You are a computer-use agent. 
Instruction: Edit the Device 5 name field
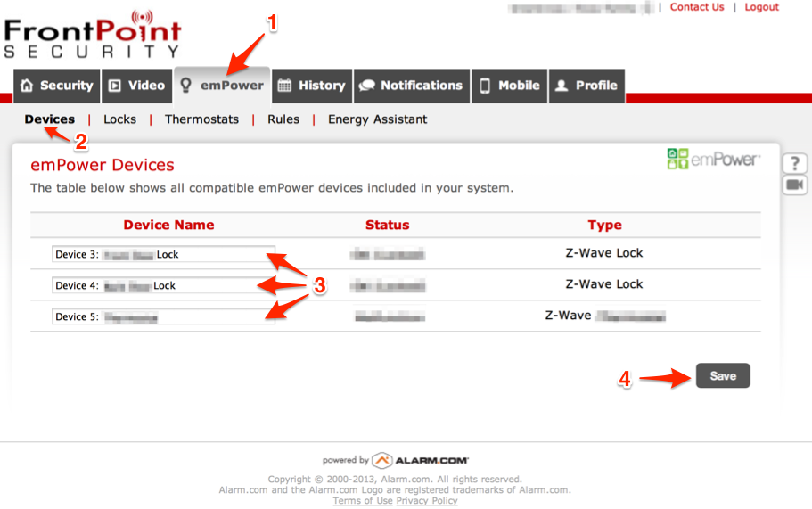tap(163, 316)
